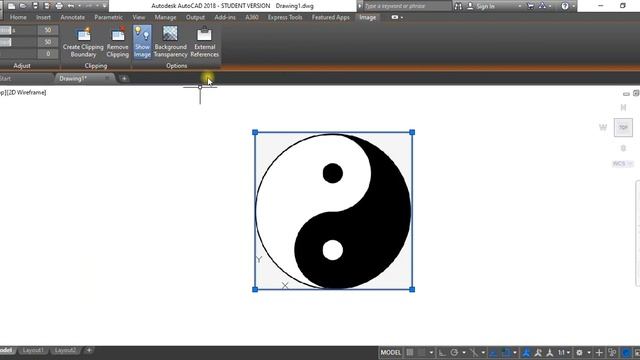Click the 2D Wireframe visual style label
The height and width of the screenshot is (360, 640).
click(x=28, y=93)
